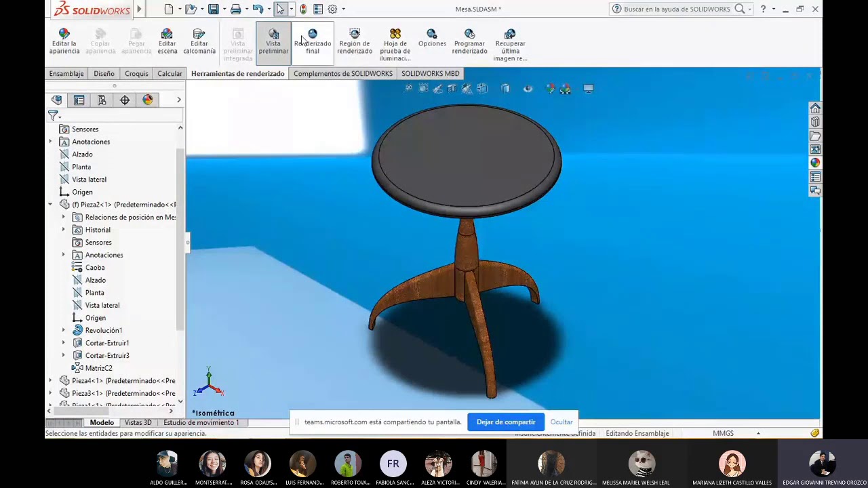Open SOLIDWORKS Resources home icon
This screenshot has height=488, width=868.
(x=815, y=108)
